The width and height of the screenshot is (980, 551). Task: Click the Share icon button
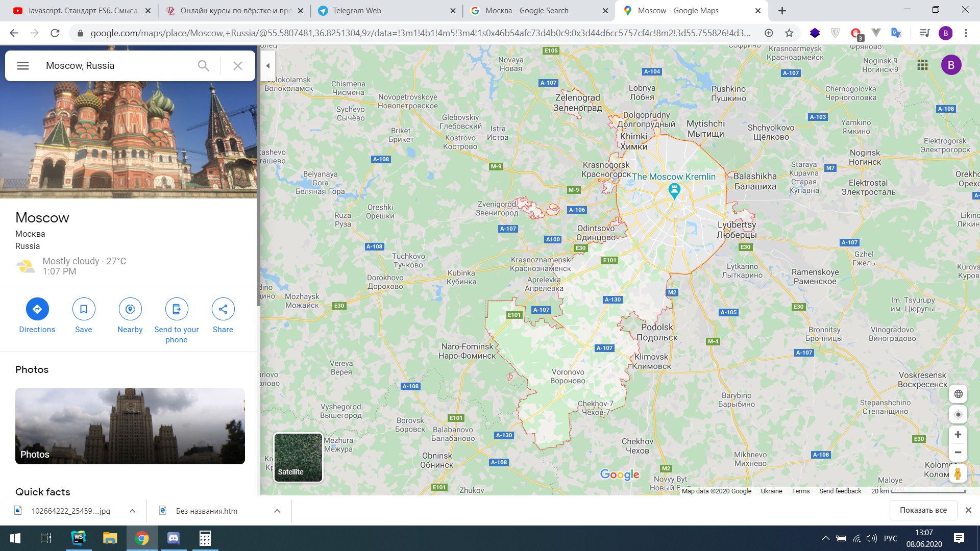(223, 309)
